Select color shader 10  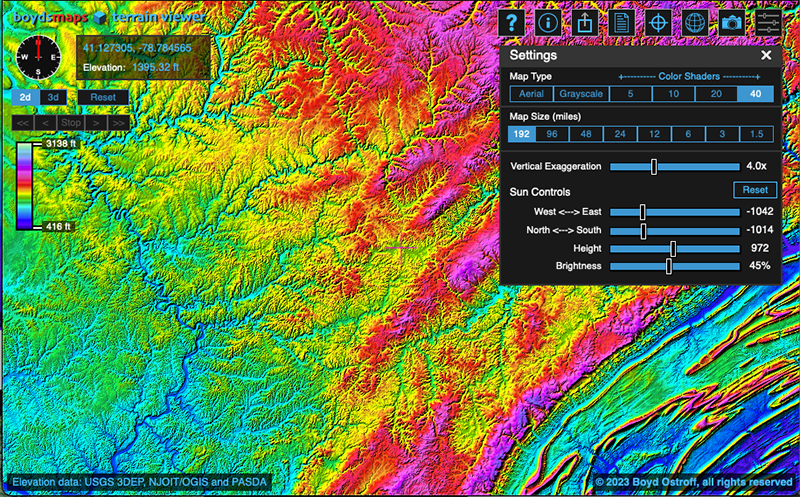pyautogui.click(x=674, y=94)
